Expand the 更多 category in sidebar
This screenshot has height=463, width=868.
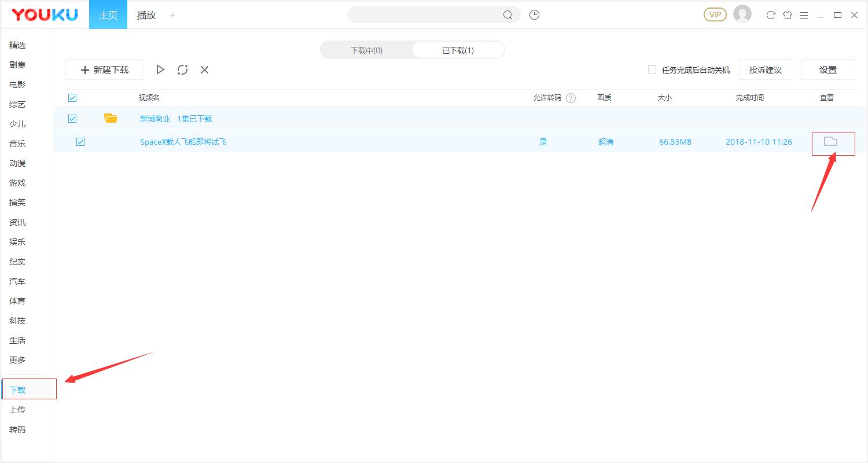point(17,360)
